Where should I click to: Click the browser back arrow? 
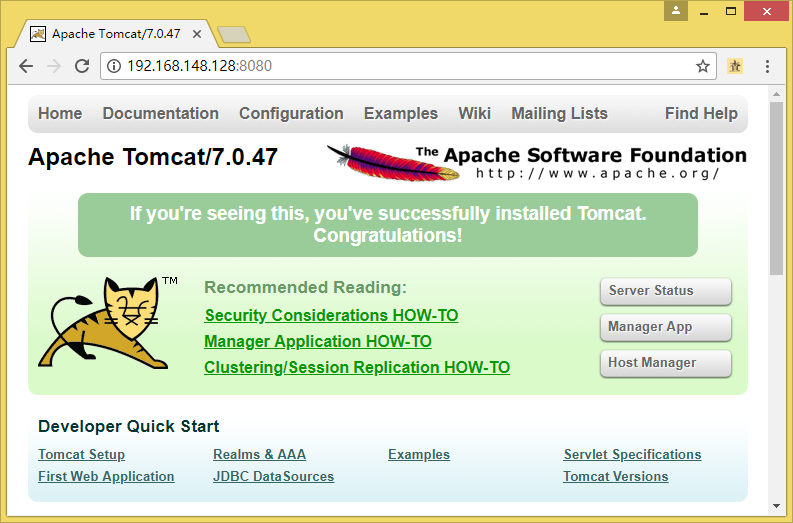(25, 66)
